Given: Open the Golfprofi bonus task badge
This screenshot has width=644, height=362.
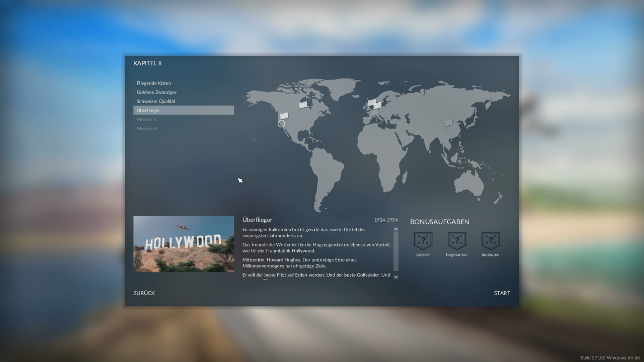Looking at the screenshot, I should click(x=423, y=240).
